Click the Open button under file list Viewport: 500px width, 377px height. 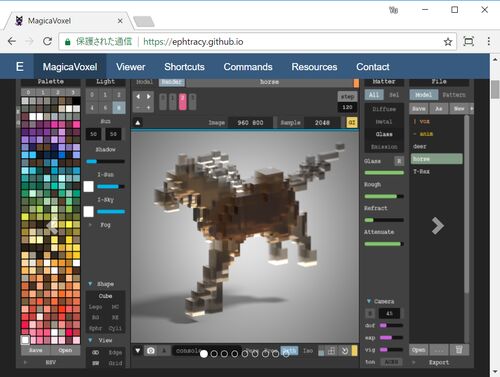tap(419, 350)
